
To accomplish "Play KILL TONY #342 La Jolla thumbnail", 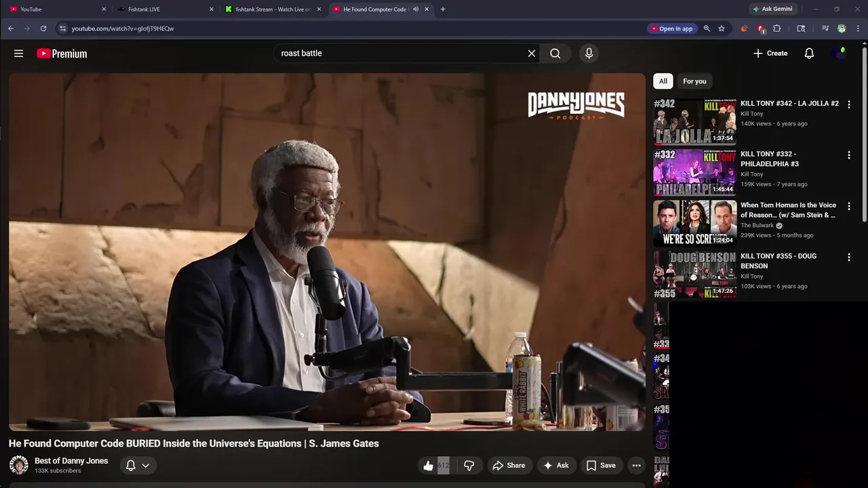I will point(694,122).
